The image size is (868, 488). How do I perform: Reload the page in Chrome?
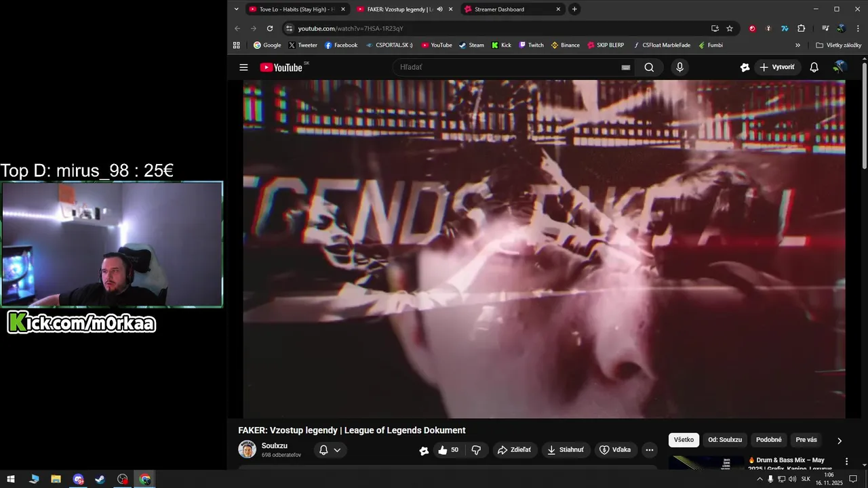tap(270, 28)
